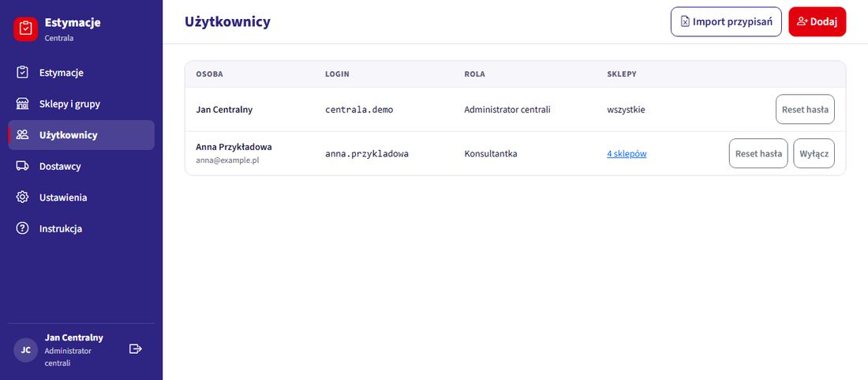This screenshot has height=380, width=868.
Task: Open the 4 sklepów link
Action: click(x=627, y=153)
